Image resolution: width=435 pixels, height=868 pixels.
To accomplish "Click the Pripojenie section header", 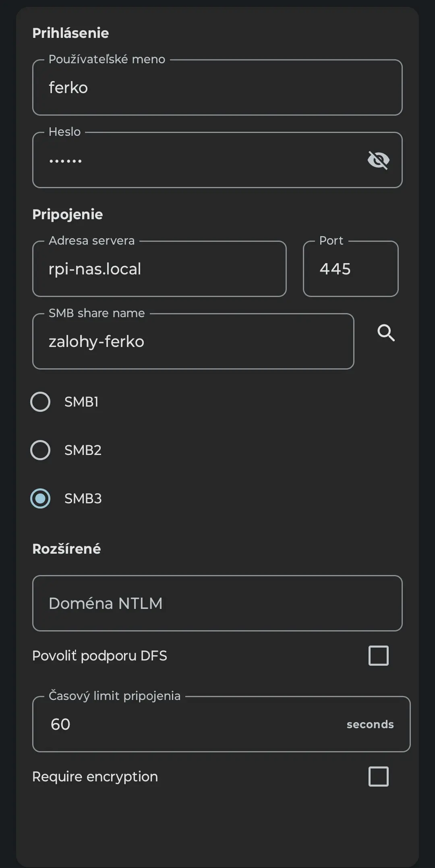I will click(67, 214).
